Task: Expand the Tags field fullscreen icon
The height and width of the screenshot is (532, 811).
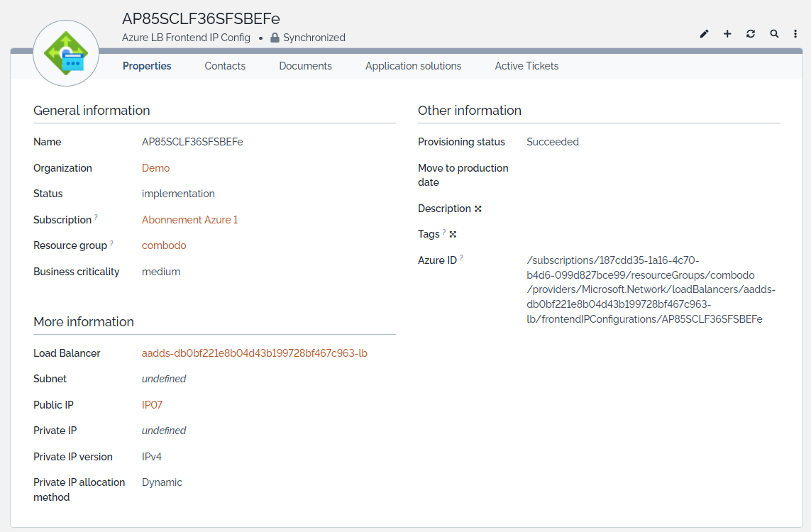Action: 453,234
